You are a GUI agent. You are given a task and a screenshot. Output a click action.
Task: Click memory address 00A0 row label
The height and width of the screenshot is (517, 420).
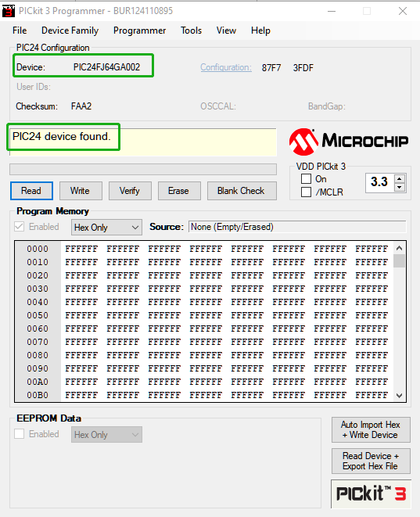(x=38, y=382)
